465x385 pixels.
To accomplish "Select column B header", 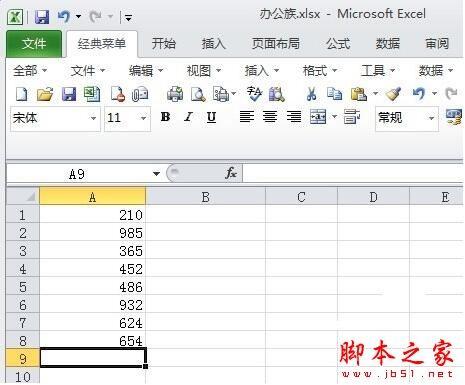I will coord(205,197).
